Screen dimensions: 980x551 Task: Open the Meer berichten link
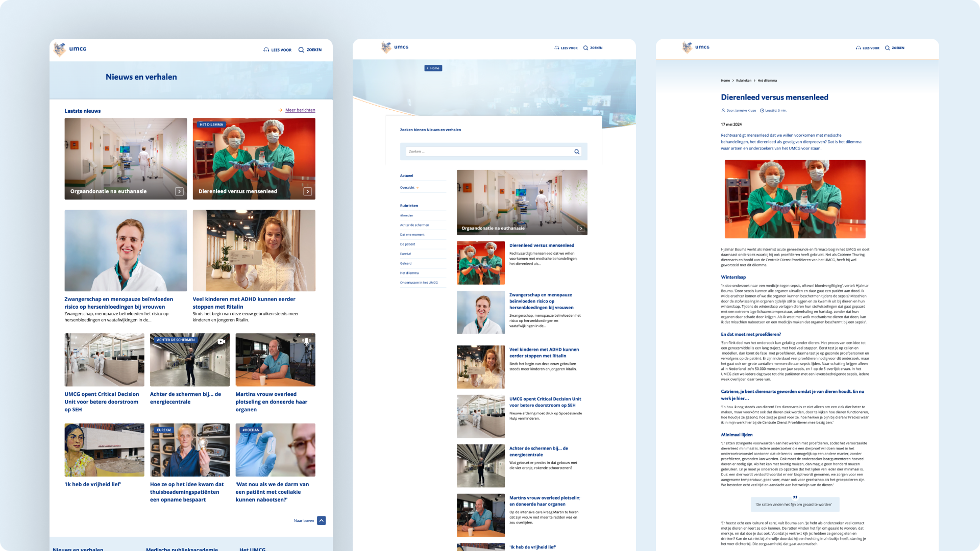click(300, 110)
